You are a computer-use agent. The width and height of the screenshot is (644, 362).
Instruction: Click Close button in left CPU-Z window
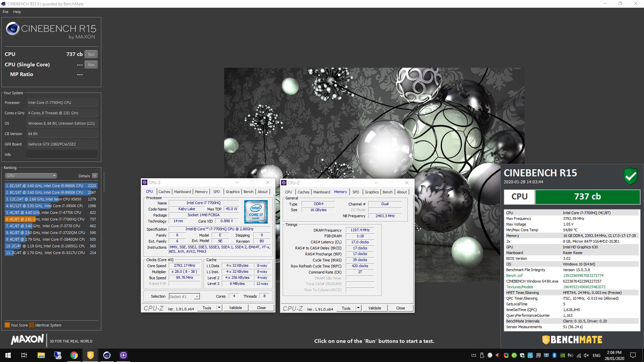tap(261, 308)
